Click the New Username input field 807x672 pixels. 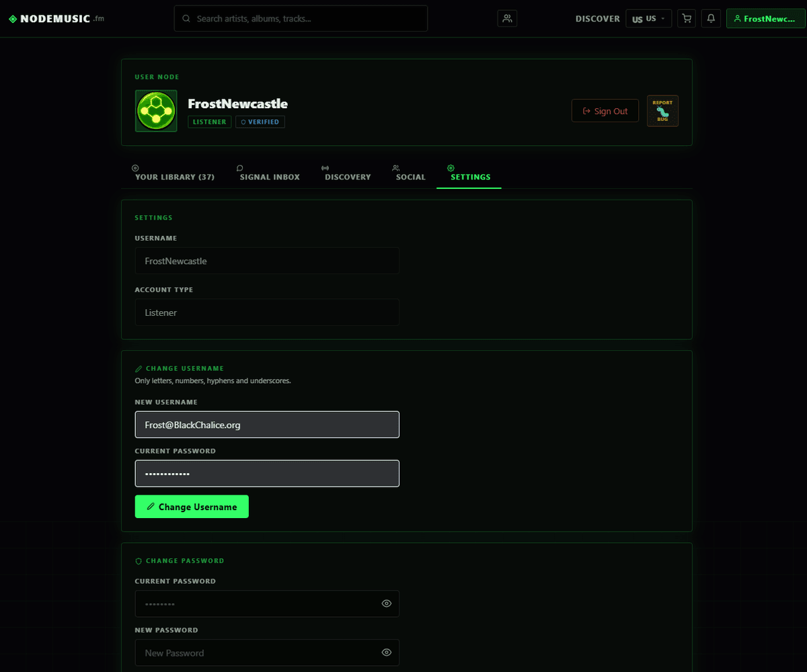(x=267, y=425)
